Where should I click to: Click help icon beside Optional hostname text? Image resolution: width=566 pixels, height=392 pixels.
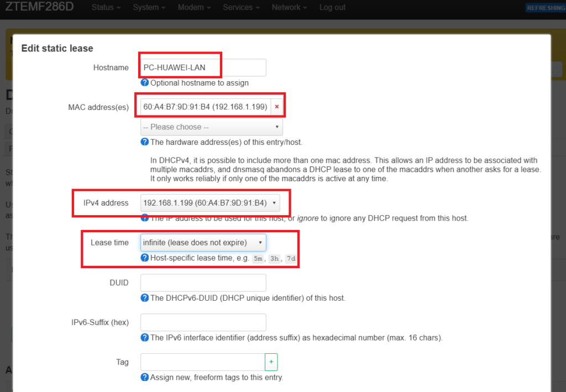point(145,83)
